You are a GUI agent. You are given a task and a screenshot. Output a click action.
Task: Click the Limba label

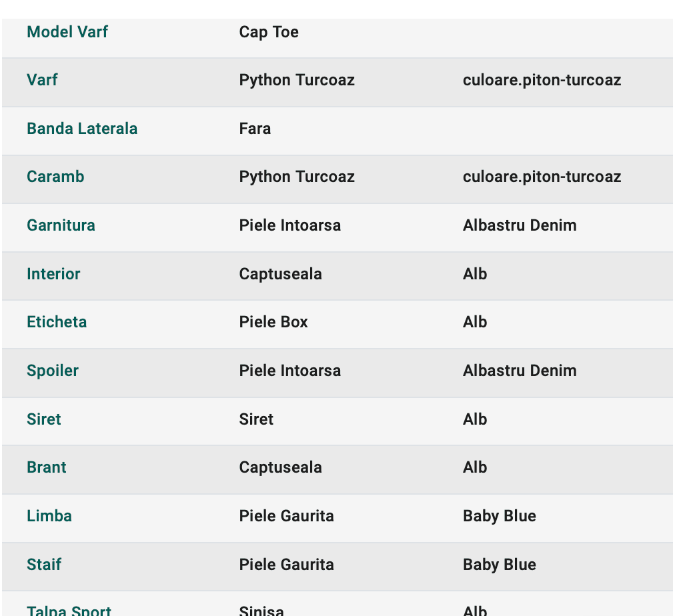click(49, 516)
